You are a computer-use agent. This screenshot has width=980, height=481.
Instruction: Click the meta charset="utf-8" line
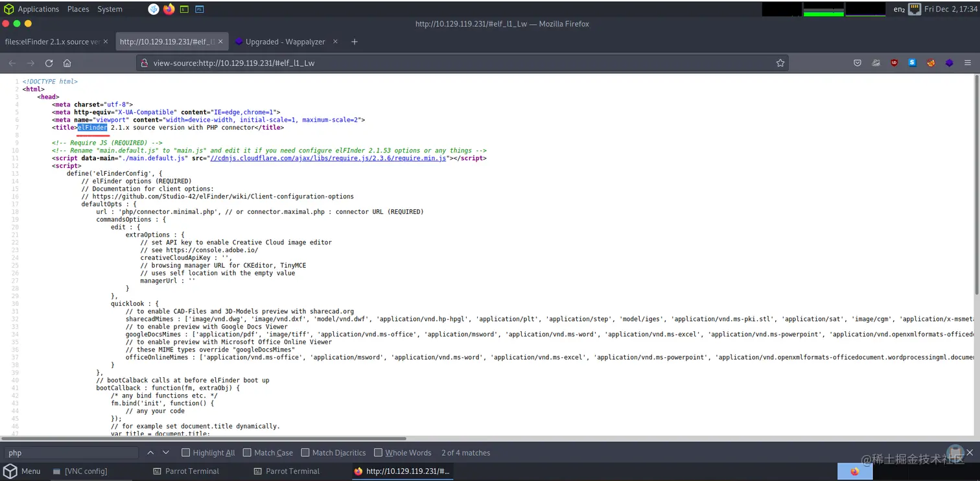[x=93, y=104]
